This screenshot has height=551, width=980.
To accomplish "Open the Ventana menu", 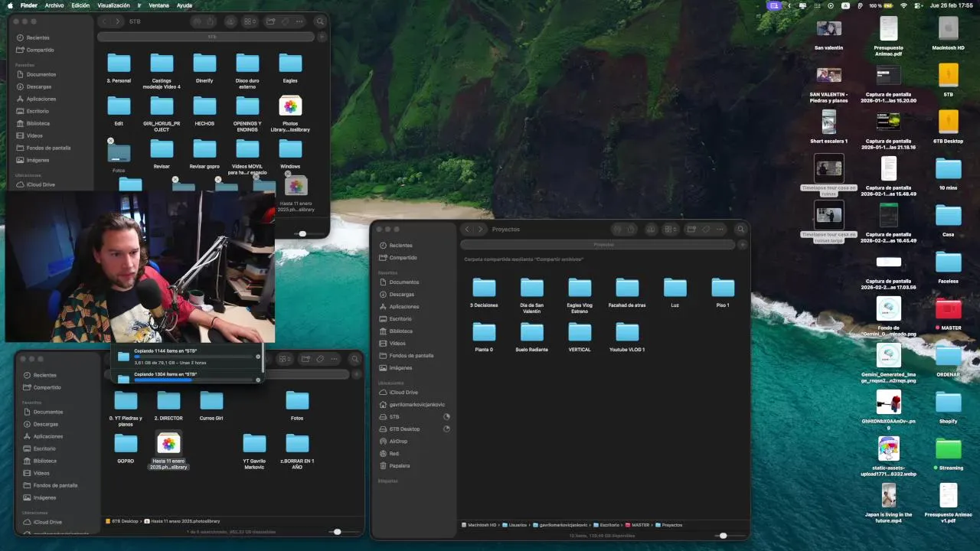I will click(x=159, y=5).
